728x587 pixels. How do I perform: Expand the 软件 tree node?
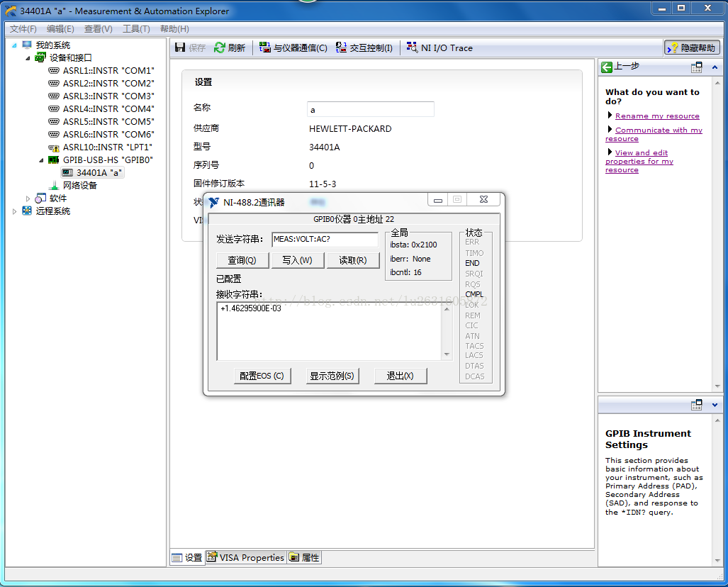(28, 199)
